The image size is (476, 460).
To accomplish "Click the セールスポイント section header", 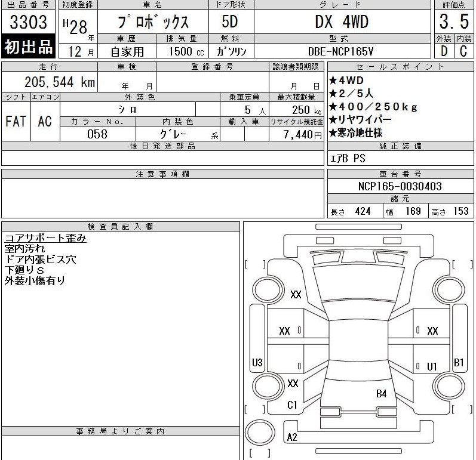I will click(x=400, y=67).
